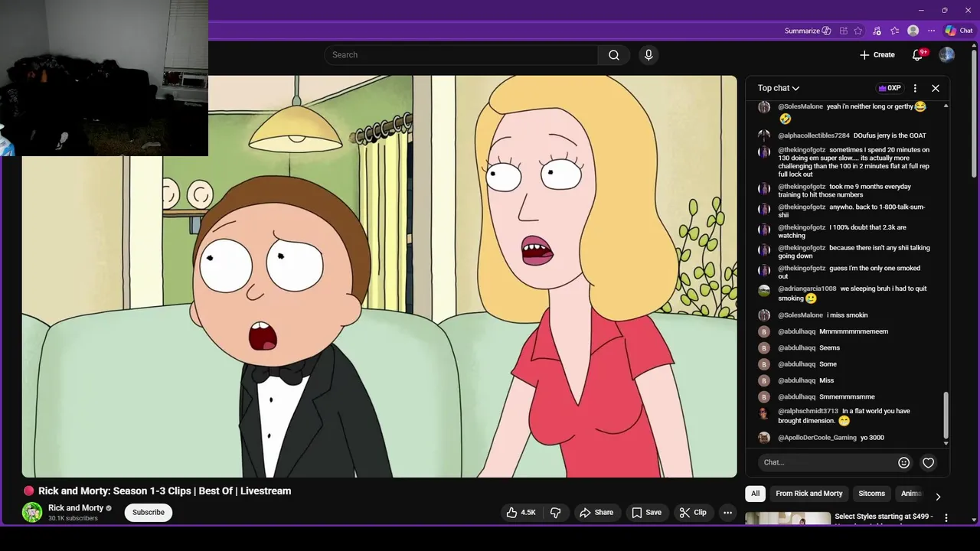The height and width of the screenshot is (551, 980).
Task: Subscribe to Rick and Morty channel
Action: [149, 512]
